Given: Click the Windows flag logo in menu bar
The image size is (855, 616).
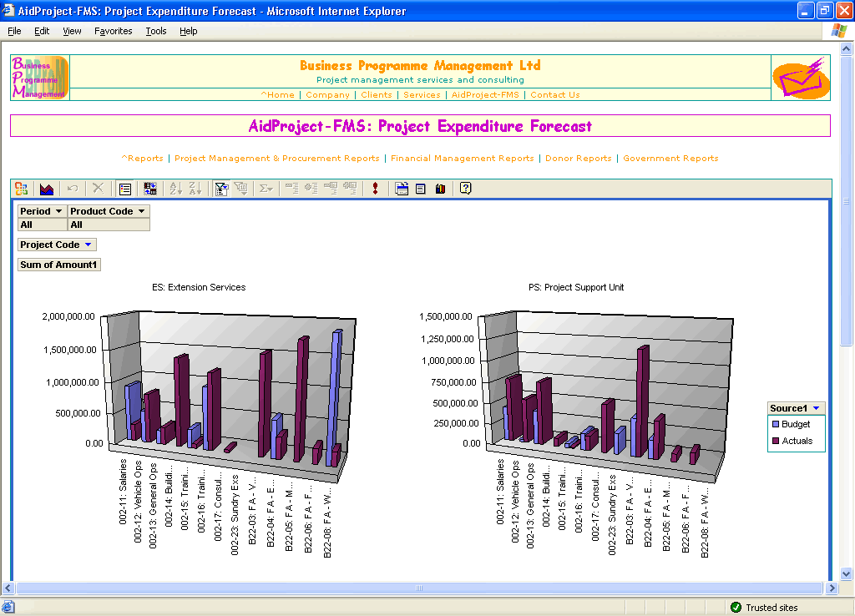Looking at the screenshot, I should click(838, 31).
